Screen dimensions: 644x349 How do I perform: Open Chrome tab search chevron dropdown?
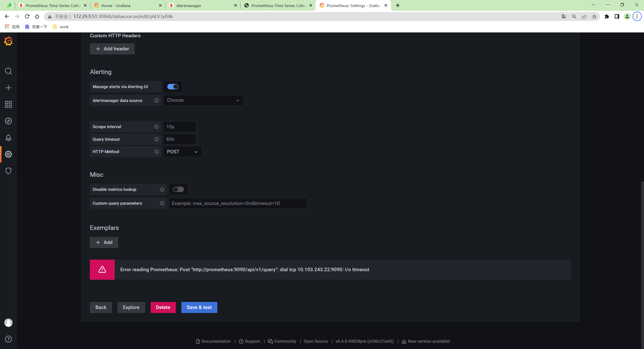(x=593, y=5)
